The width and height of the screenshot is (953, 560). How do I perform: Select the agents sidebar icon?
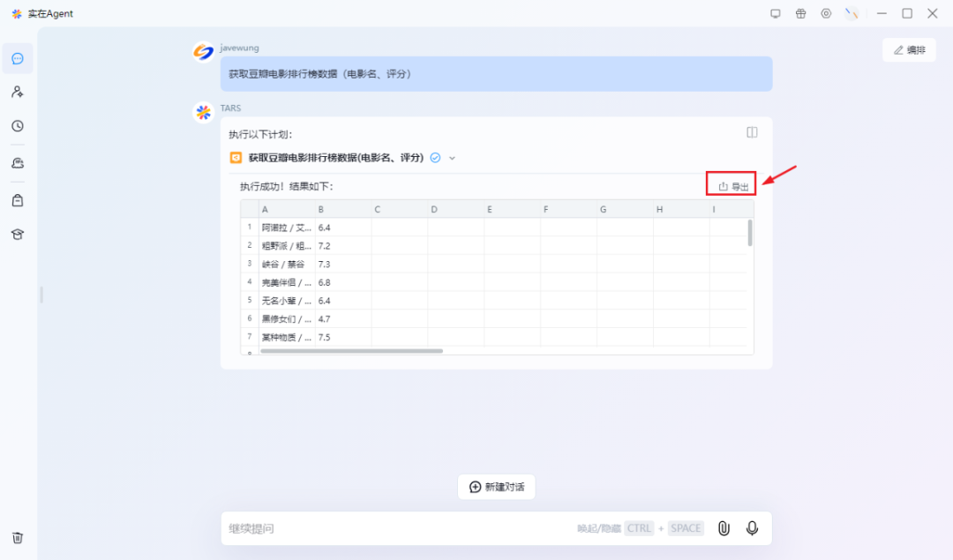(18, 91)
